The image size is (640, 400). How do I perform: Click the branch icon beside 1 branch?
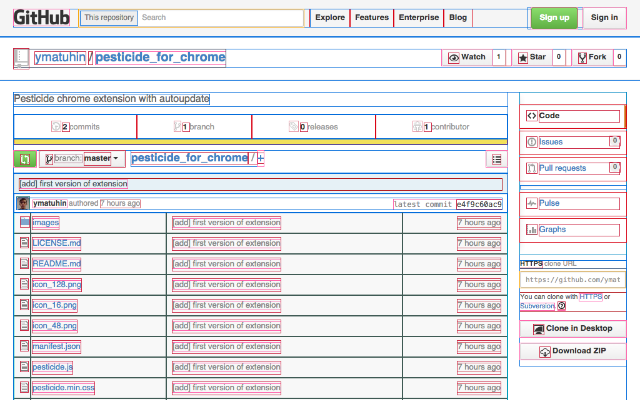[178, 126]
